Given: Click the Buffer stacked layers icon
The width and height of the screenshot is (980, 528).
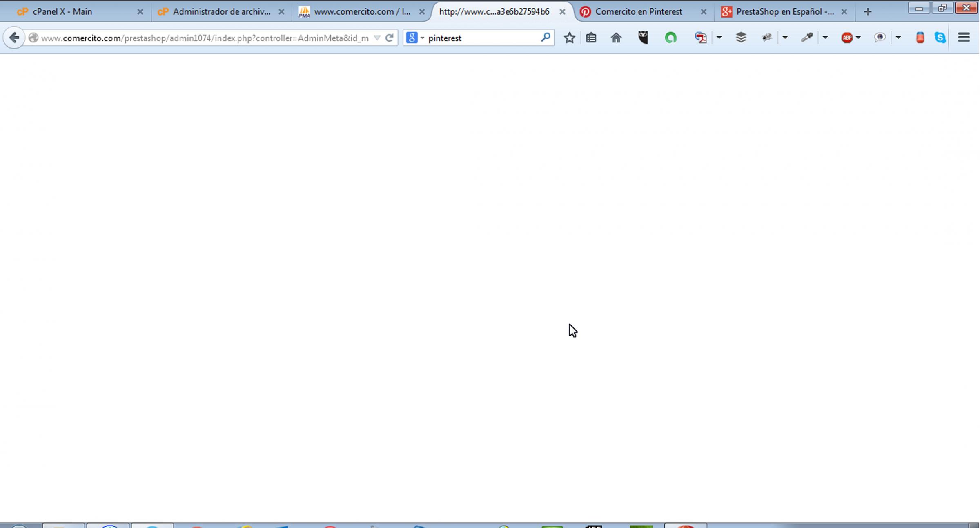Looking at the screenshot, I should click(x=741, y=38).
